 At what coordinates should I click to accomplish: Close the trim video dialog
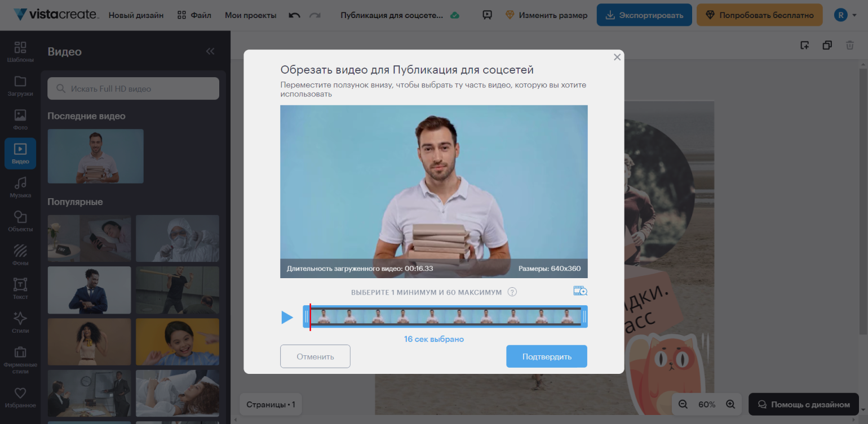pos(617,57)
